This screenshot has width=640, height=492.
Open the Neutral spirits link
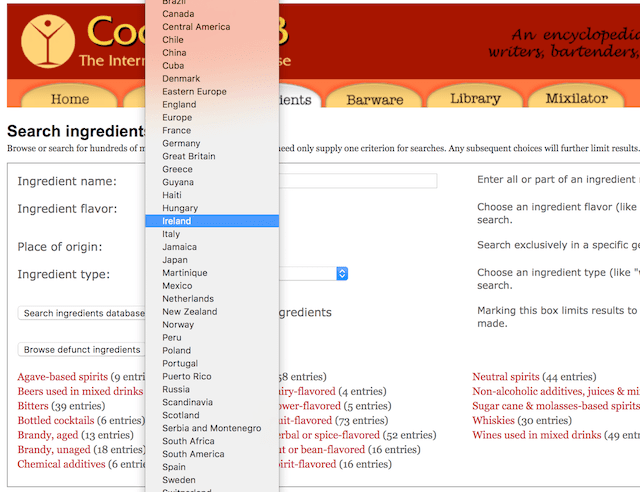506,376
